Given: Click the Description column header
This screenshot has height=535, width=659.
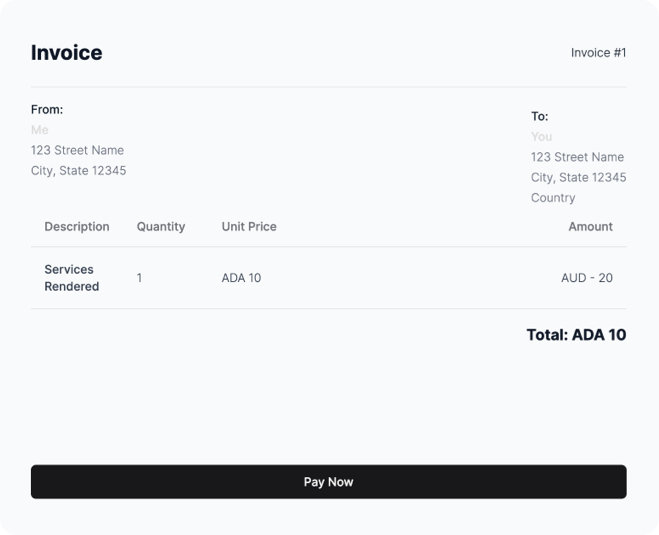Looking at the screenshot, I should point(77,227).
